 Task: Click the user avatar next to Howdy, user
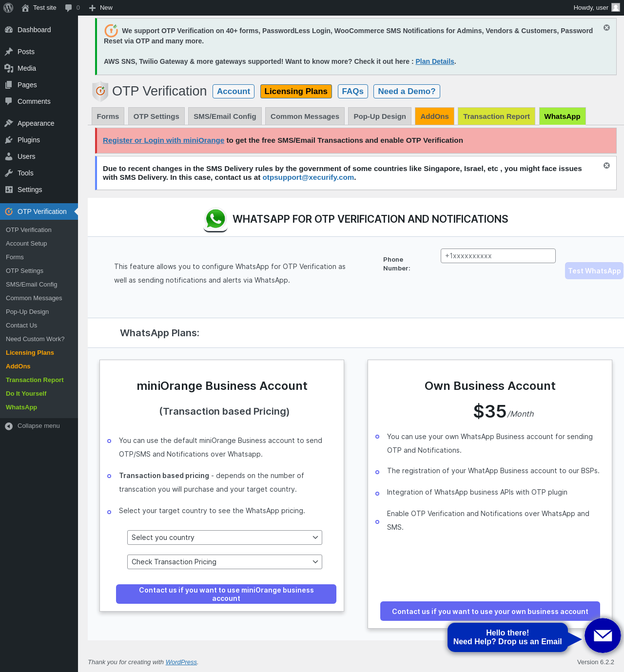(x=616, y=7)
